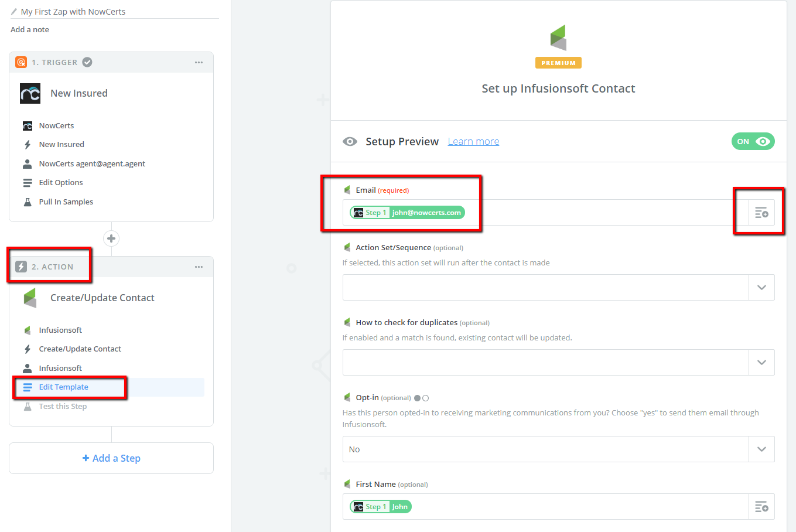Click the pencil icon beside the Zap name
Screen dimensions: 796x532
click(14, 12)
